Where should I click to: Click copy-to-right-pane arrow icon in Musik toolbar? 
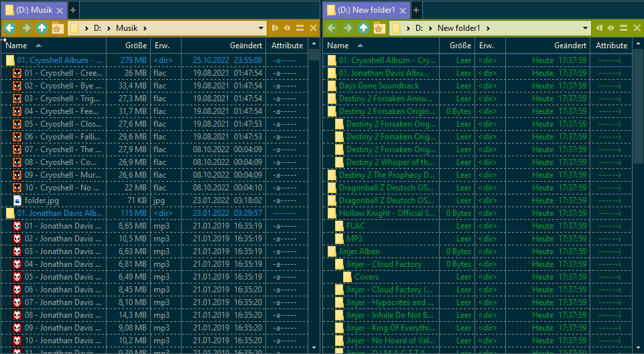pos(275,28)
